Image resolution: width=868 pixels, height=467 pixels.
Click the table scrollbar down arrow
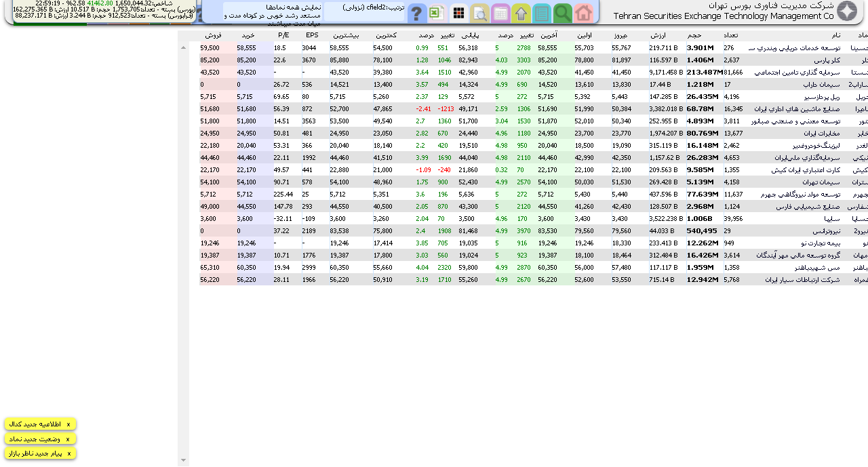pyautogui.click(x=183, y=461)
